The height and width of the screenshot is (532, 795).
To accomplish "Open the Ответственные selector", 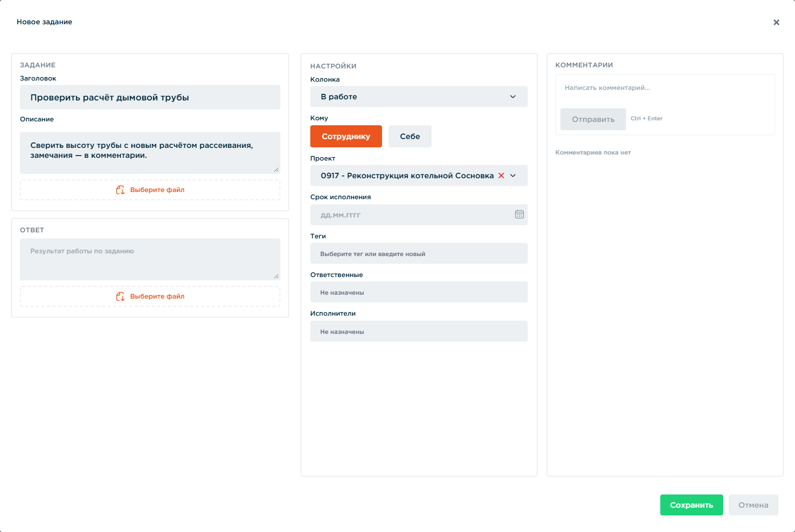I will click(419, 292).
